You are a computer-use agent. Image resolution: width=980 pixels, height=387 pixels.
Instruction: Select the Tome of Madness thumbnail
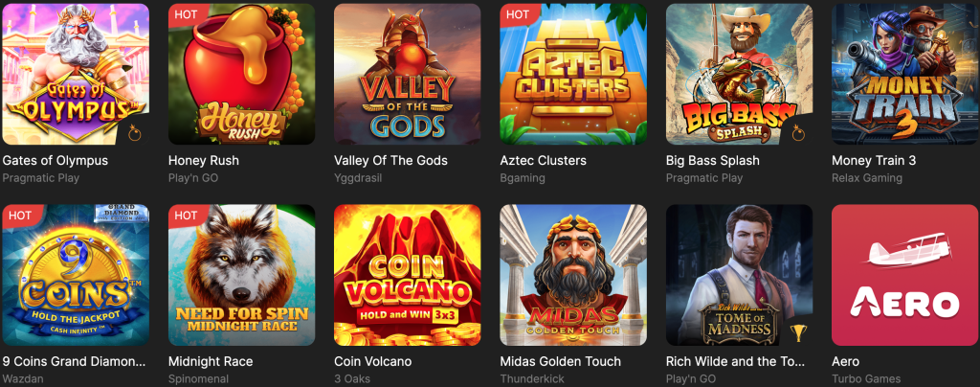tap(740, 275)
